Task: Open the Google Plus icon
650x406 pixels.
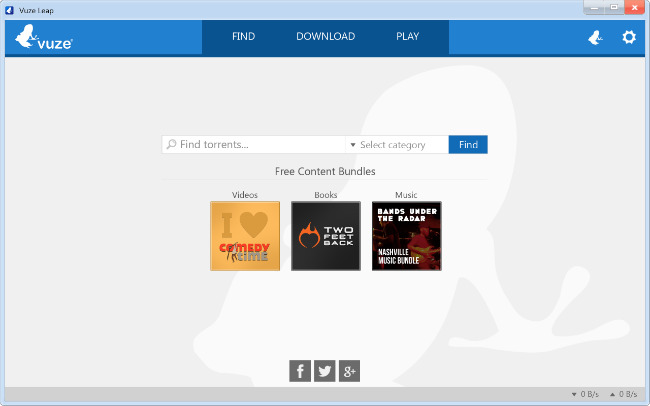Action: tap(349, 371)
